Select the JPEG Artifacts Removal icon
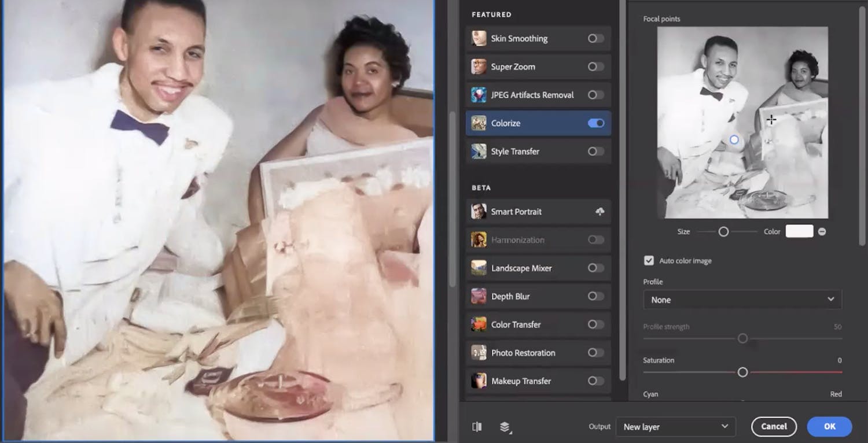868x443 pixels. [x=478, y=95]
